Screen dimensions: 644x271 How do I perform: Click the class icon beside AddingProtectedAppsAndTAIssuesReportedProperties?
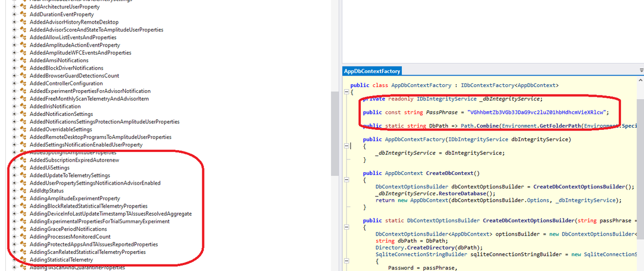(x=23, y=244)
